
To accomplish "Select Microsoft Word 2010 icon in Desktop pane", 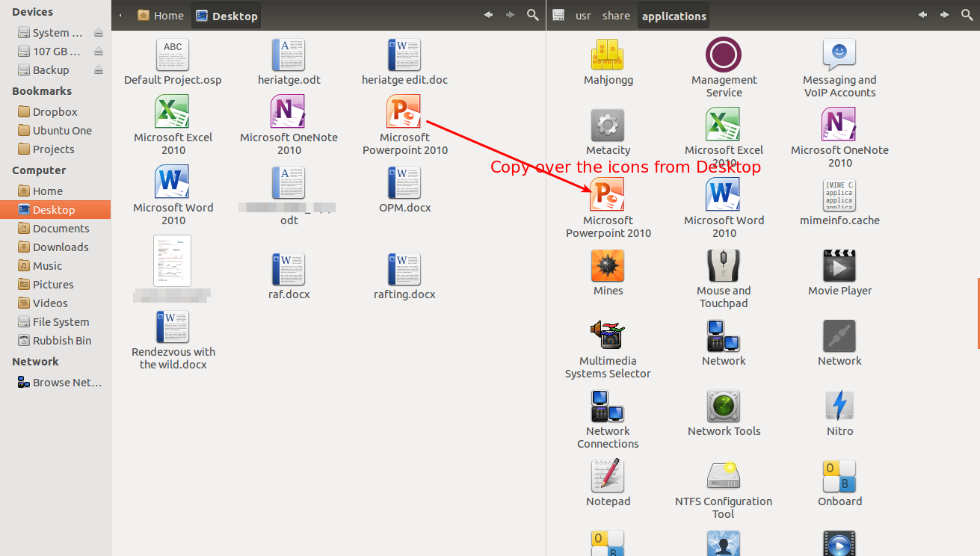I will [173, 182].
